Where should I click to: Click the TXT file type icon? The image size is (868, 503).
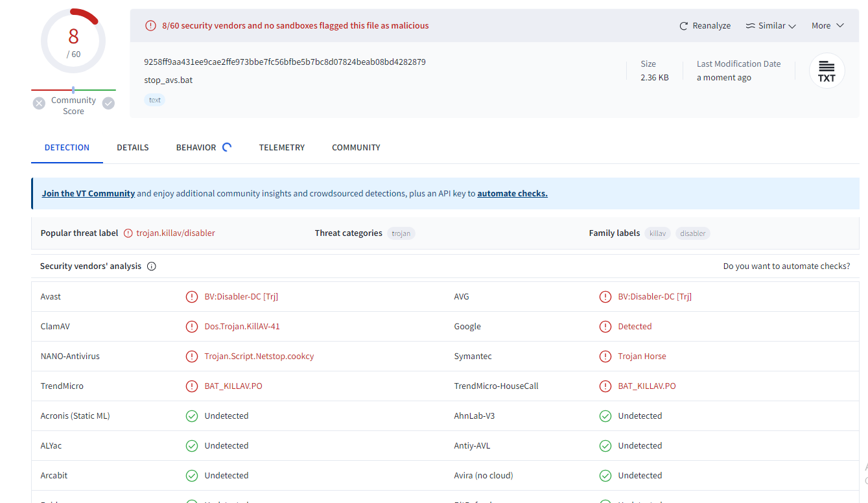[827, 71]
